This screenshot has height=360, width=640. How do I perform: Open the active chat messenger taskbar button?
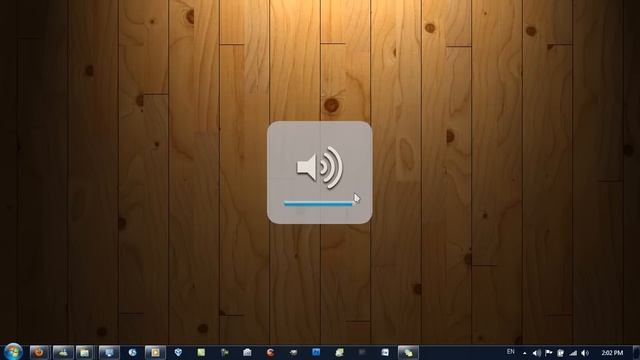tap(408, 352)
